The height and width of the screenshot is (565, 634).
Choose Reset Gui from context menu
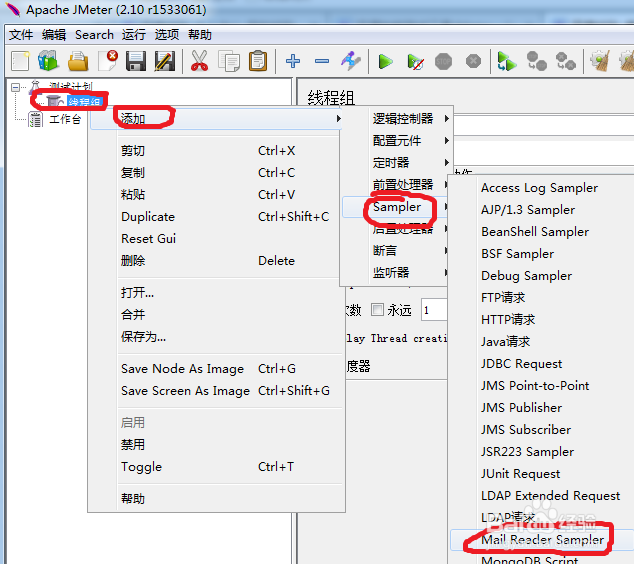pyautogui.click(x=216, y=239)
